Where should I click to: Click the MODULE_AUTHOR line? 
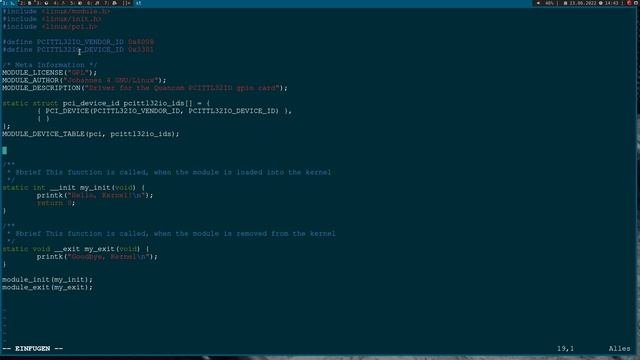tap(84, 80)
